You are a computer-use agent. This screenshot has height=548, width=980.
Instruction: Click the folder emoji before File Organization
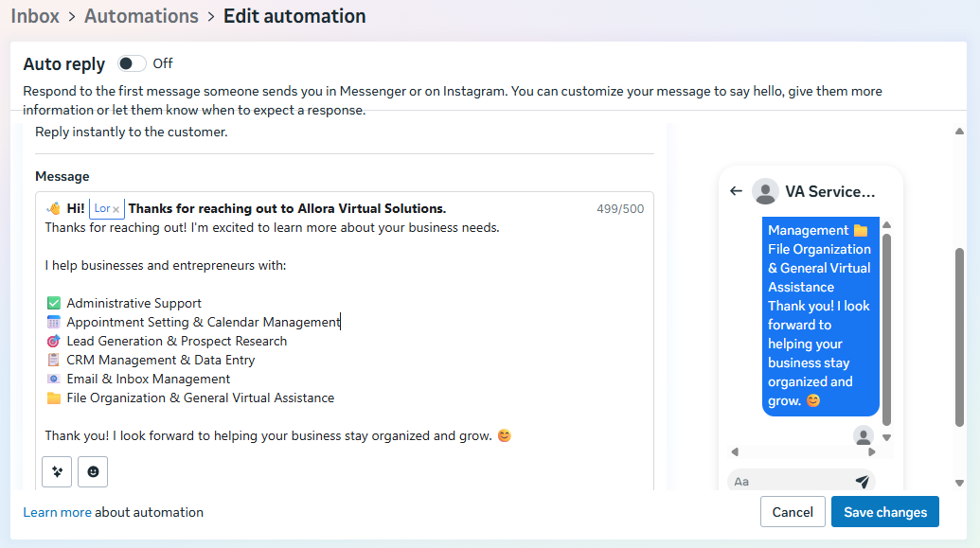point(54,398)
